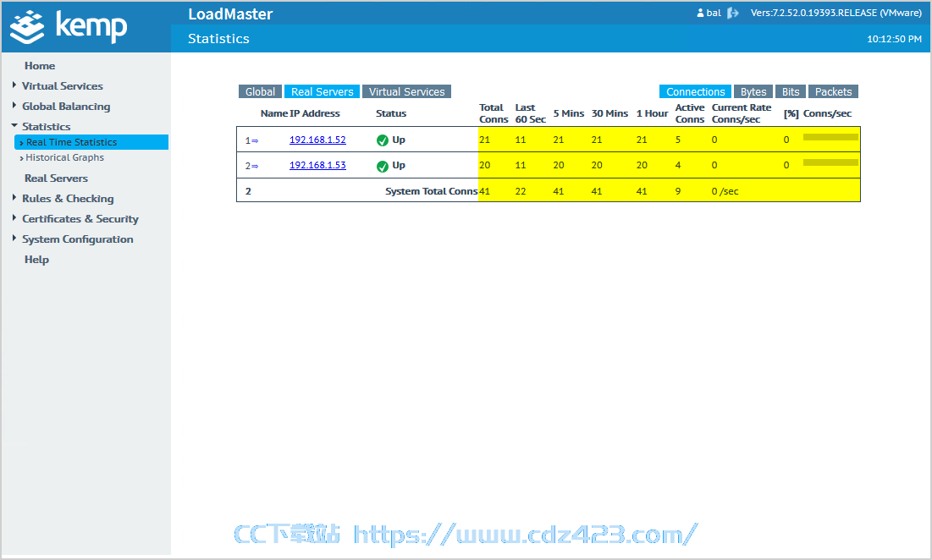The width and height of the screenshot is (932, 560).
Task: Click the 'Active Conns' column header
Action: click(x=690, y=113)
